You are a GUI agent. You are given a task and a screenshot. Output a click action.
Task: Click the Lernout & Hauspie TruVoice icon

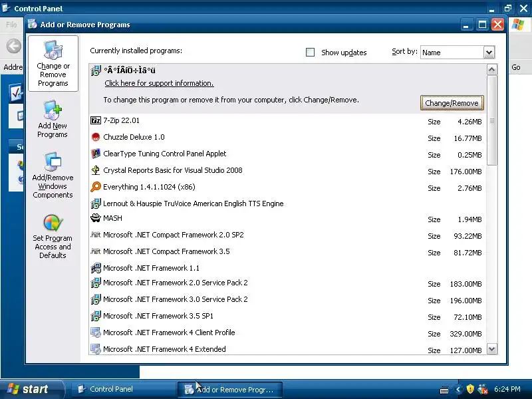coord(96,203)
